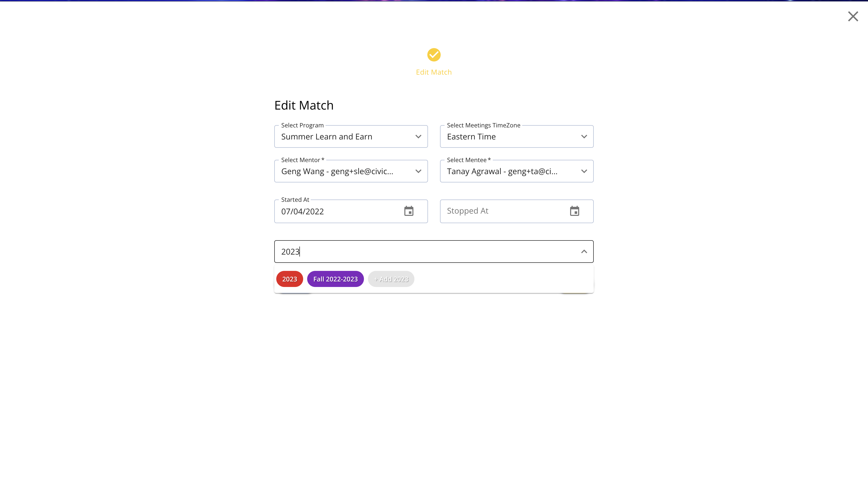Open the Started At calendar picker
The image size is (868, 488).
pos(409,211)
